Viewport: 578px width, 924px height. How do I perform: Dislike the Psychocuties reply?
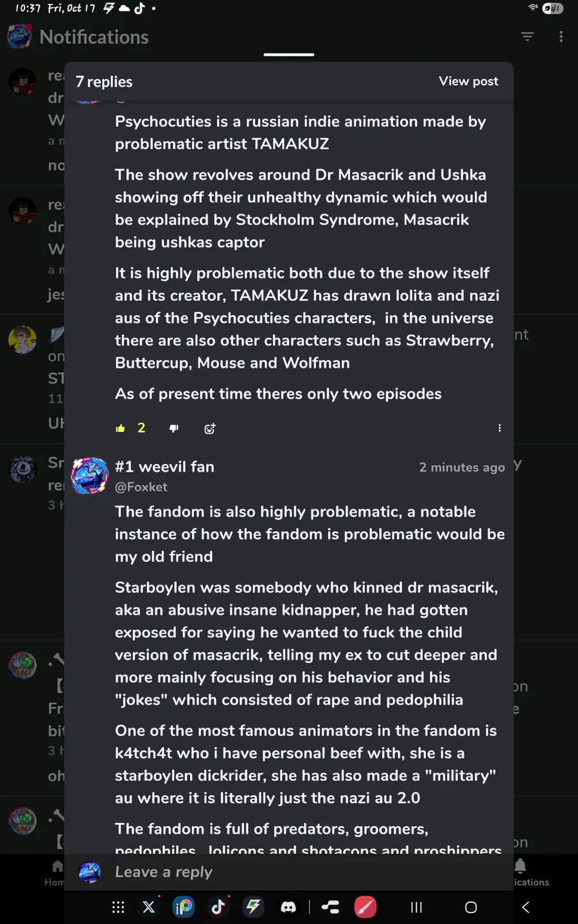pos(173,429)
